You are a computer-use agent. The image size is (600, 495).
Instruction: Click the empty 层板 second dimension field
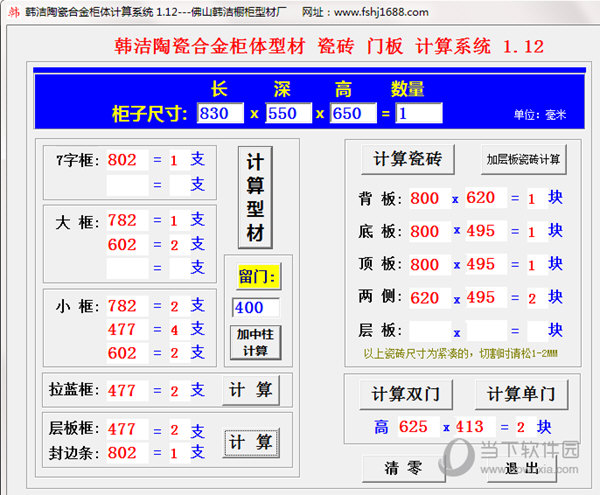tap(486, 331)
